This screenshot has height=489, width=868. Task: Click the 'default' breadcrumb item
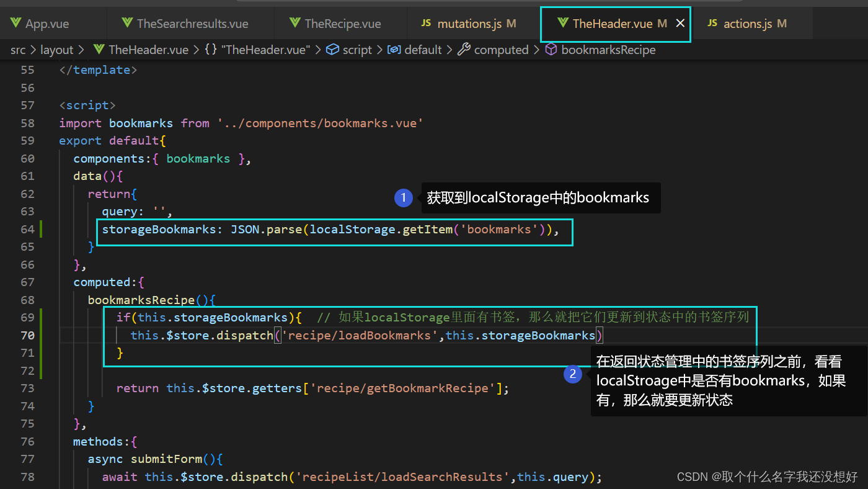pyautogui.click(x=423, y=50)
